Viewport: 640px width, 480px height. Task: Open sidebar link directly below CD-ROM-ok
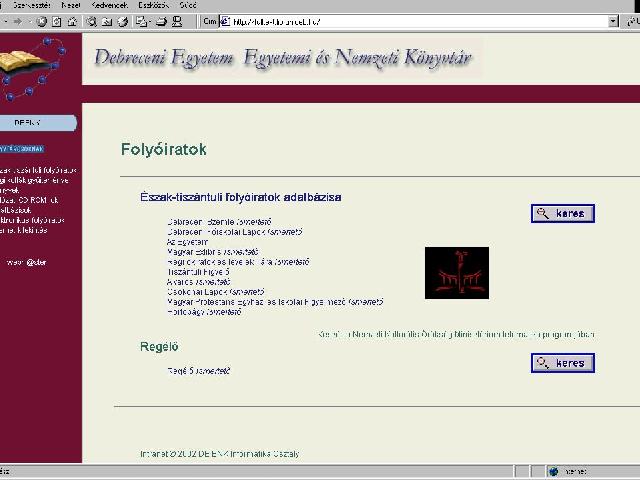click(x=16, y=210)
